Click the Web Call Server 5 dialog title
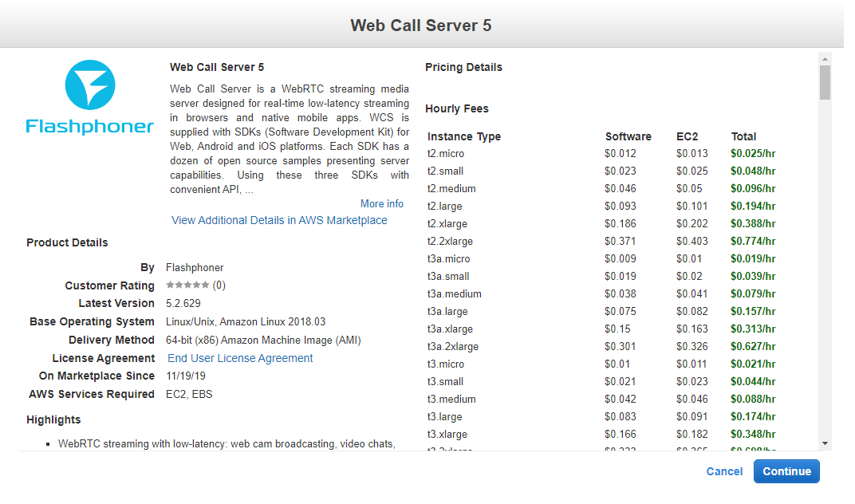 [x=421, y=26]
